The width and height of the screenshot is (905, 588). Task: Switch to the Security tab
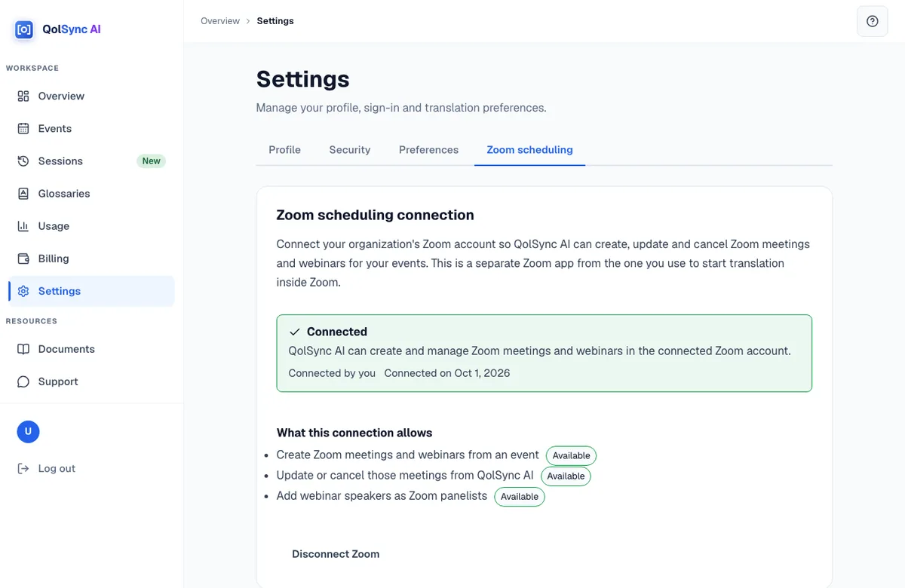click(350, 149)
